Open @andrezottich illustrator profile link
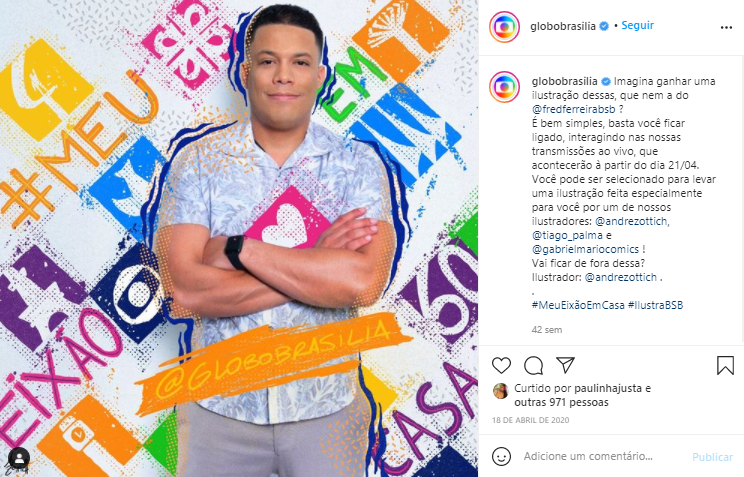The image size is (744, 477). pyautogui.click(x=621, y=277)
